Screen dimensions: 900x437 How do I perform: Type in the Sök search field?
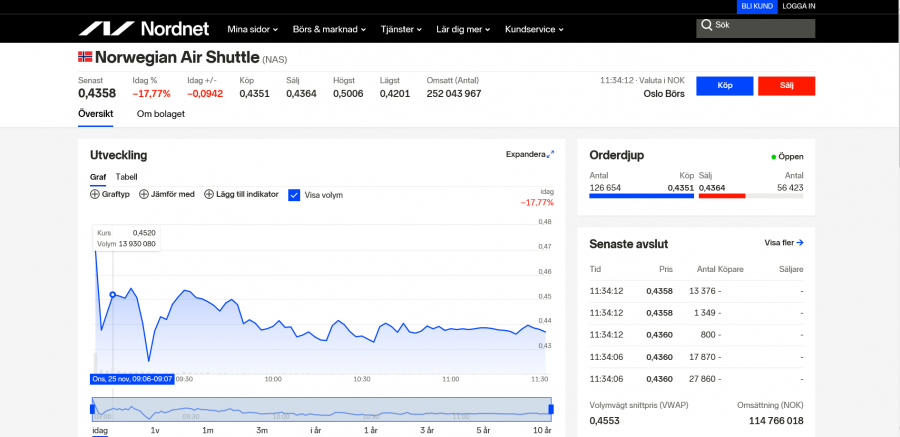[760, 25]
